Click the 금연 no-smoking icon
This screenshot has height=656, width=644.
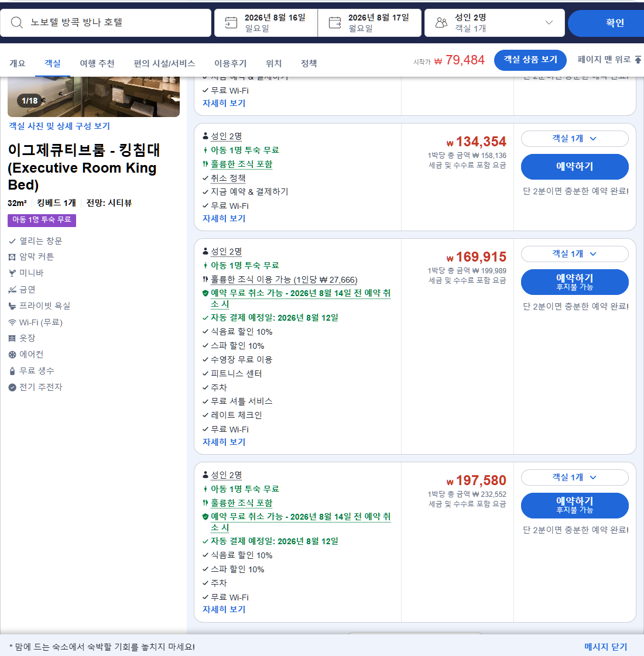coord(12,290)
